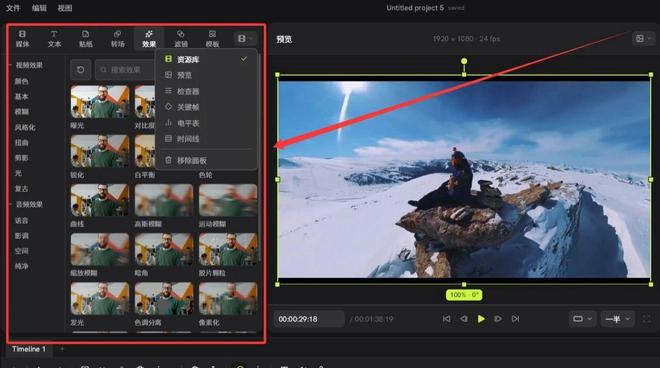Pick the 胶片颗粒 film grain thumbnail
660x368 pixels.
pos(228,249)
